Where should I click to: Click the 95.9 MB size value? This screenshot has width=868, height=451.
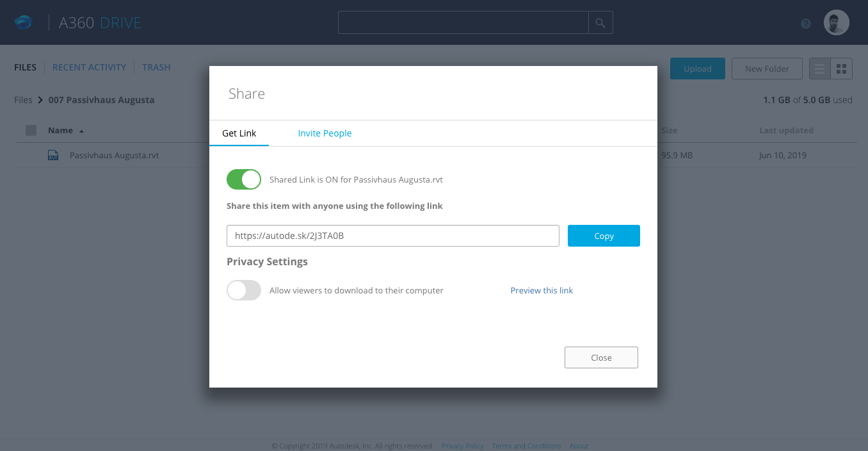click(x=677, y=155)
